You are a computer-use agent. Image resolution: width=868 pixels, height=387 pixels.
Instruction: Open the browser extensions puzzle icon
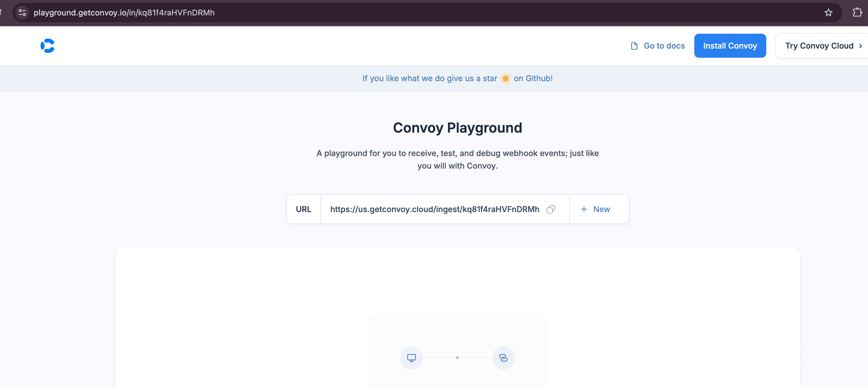tap(857, 13)
